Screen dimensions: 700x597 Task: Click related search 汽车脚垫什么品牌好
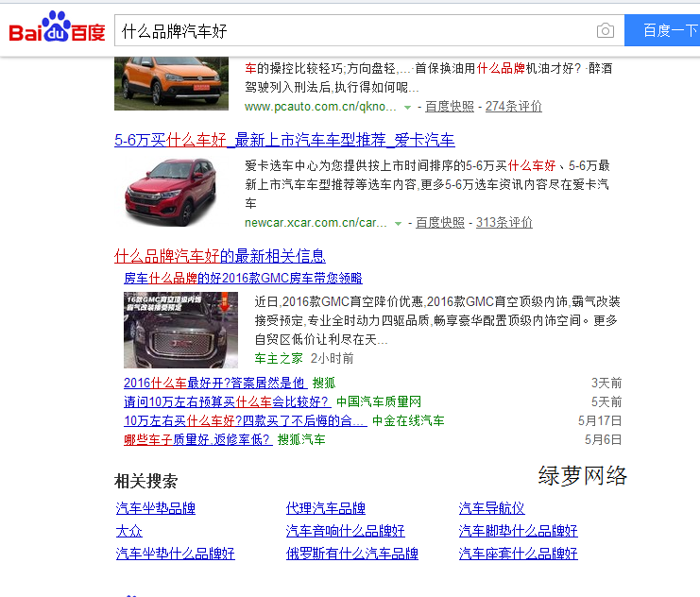pyautogui.click(x=518, y=531)
